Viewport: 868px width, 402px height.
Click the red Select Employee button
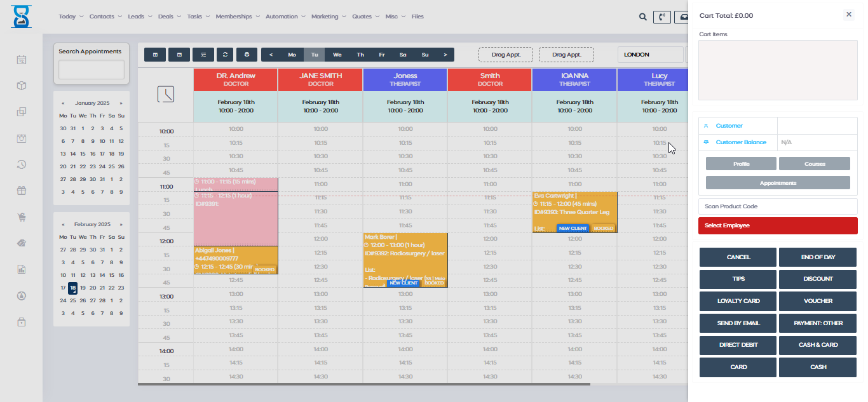click(777, 225)
